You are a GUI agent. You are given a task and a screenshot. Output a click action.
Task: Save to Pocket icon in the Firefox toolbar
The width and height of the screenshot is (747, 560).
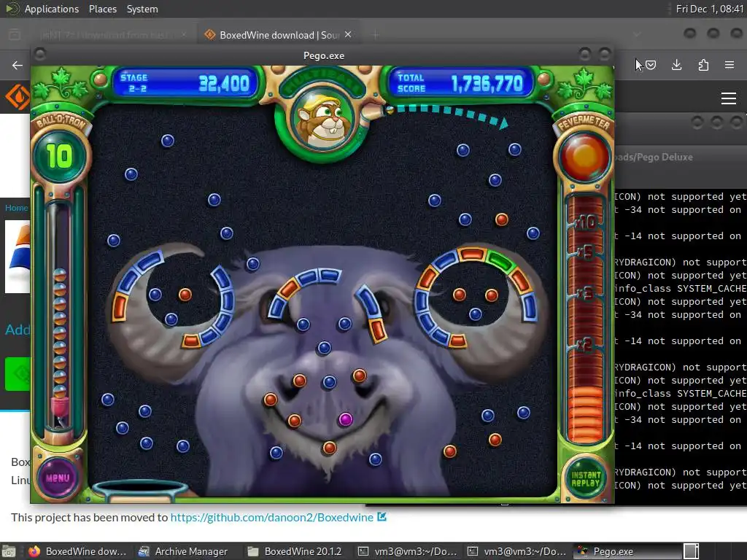coord(651,65)
